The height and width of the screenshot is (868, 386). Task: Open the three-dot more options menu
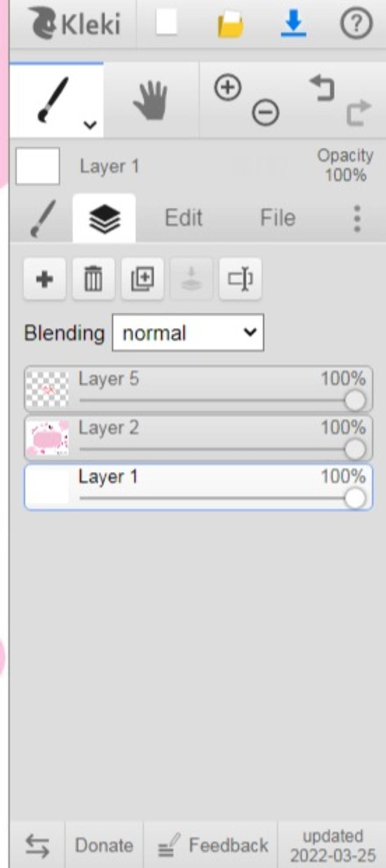pyautogui.click(x=357, y=219)
